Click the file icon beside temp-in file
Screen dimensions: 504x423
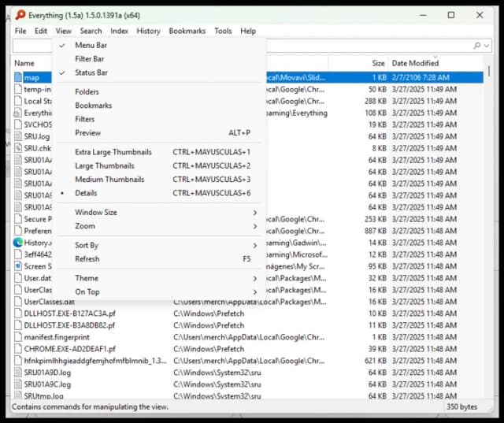coord(18,89)
